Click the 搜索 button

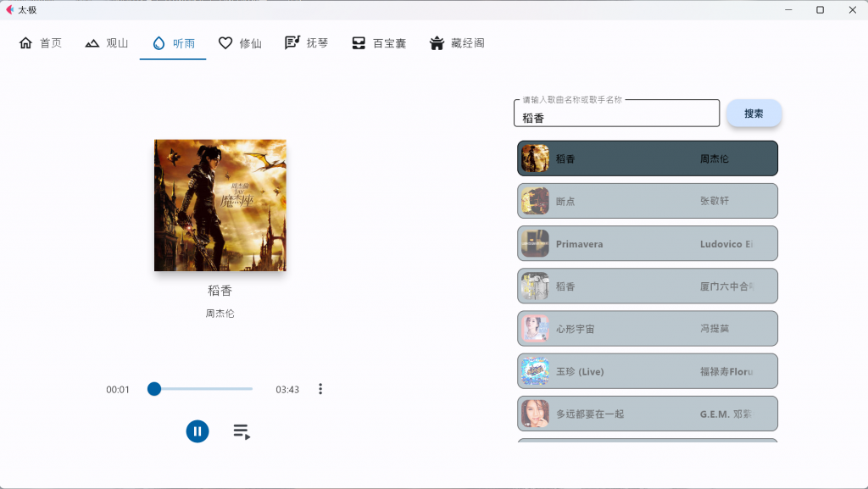(x=754, y=114)
